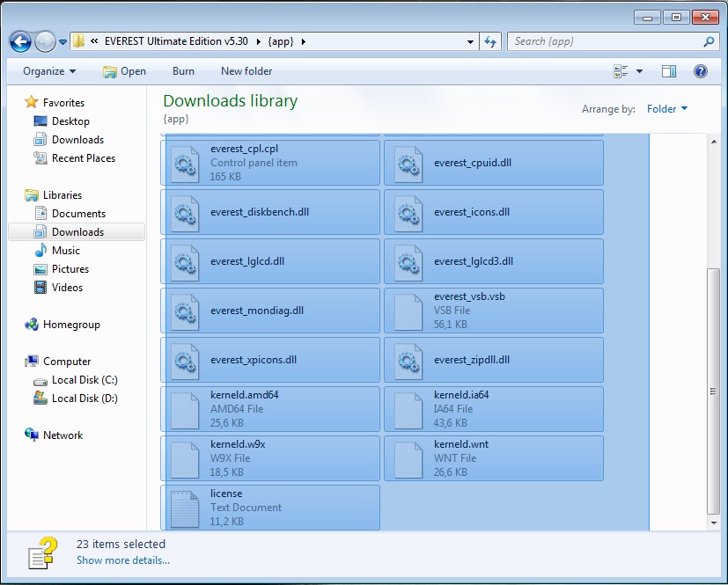Viewport: 728px width, 585px height.
Task: Click the details pane selection icon
Action: coord(43,552)
